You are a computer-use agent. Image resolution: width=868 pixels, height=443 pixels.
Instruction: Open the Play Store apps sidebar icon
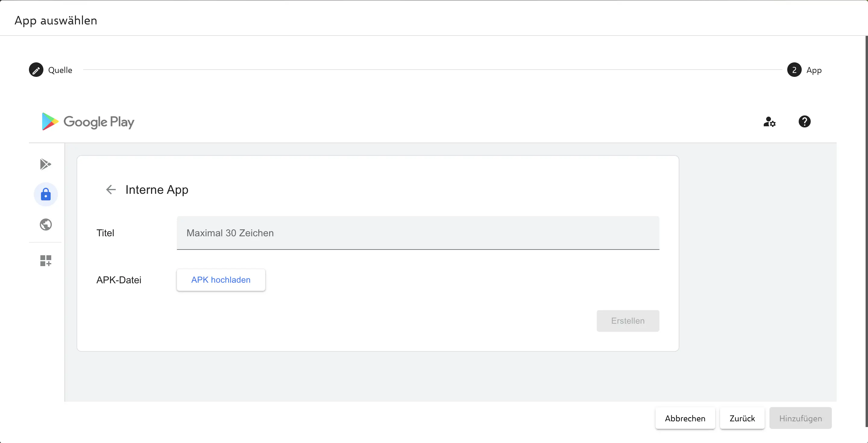coord(46,164)
